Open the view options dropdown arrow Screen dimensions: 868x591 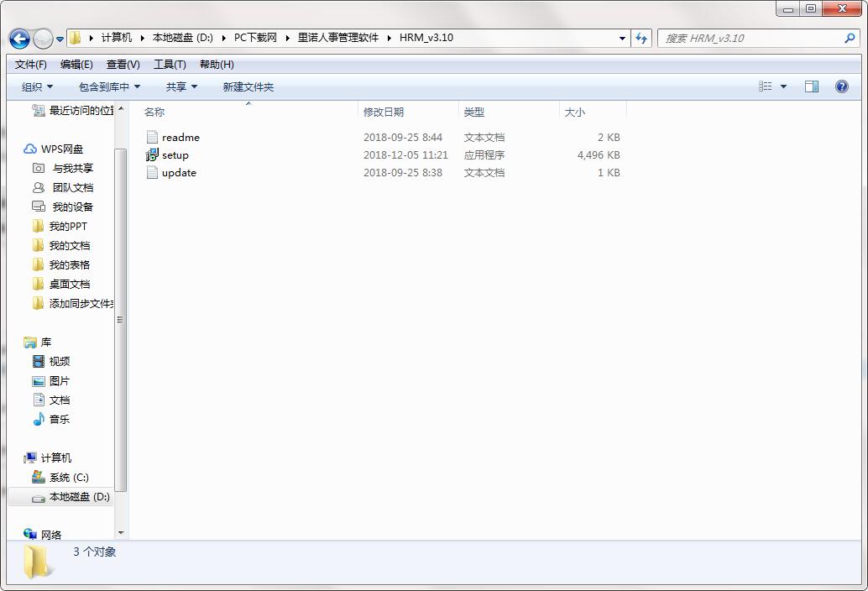point(783,86)
